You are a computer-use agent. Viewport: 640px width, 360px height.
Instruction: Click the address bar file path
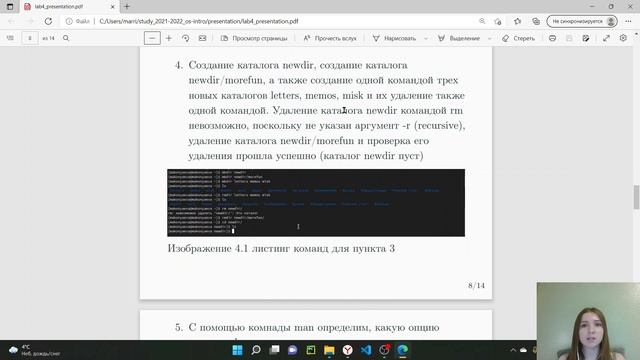point(199,21)
